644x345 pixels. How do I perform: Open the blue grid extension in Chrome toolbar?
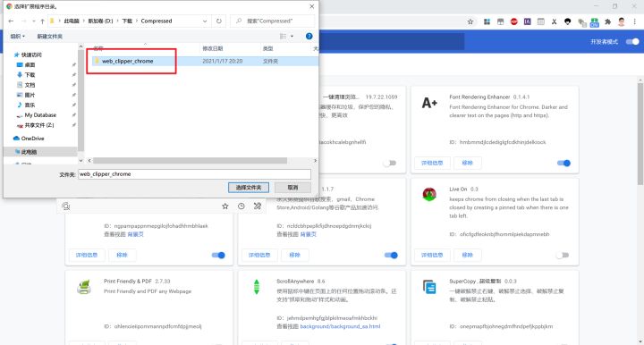pos(487,21)
